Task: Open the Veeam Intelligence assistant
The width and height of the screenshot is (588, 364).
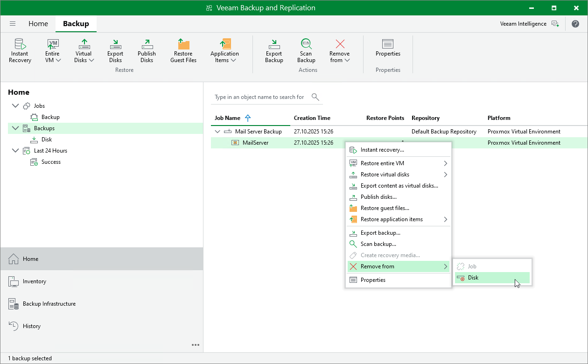Action: click(x=529, y=24)
